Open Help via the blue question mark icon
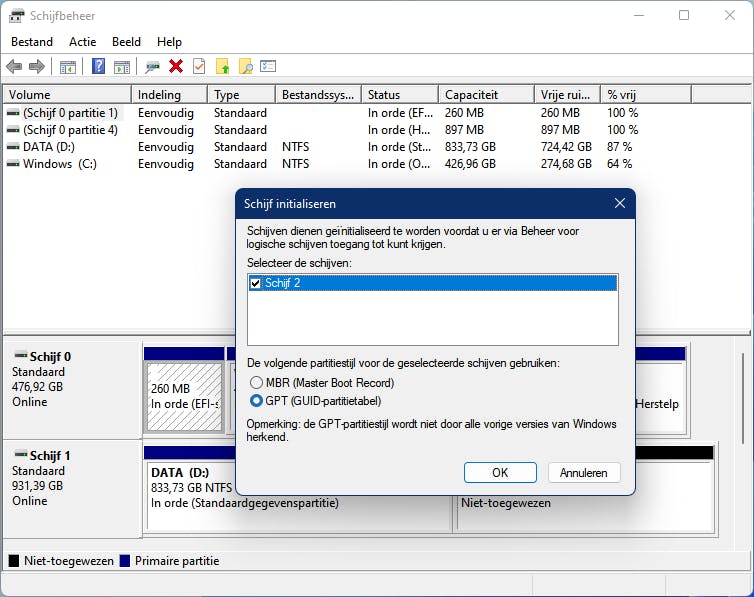754x597 pixels. pos(98,66)
